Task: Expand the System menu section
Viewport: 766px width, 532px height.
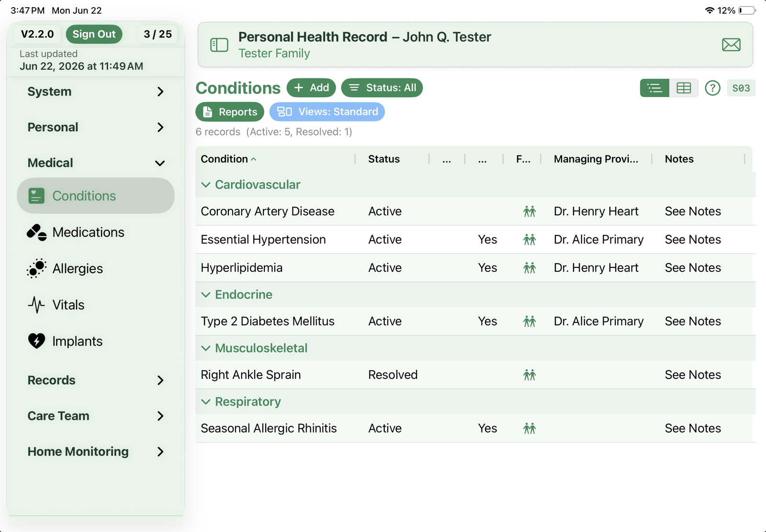Action: click(x=96, y=91)
